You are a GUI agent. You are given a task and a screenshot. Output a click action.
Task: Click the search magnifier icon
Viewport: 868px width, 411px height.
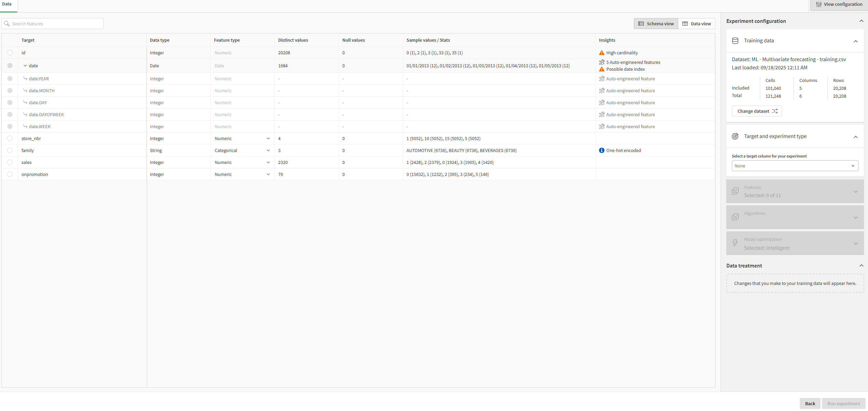(x=7, y=24)
